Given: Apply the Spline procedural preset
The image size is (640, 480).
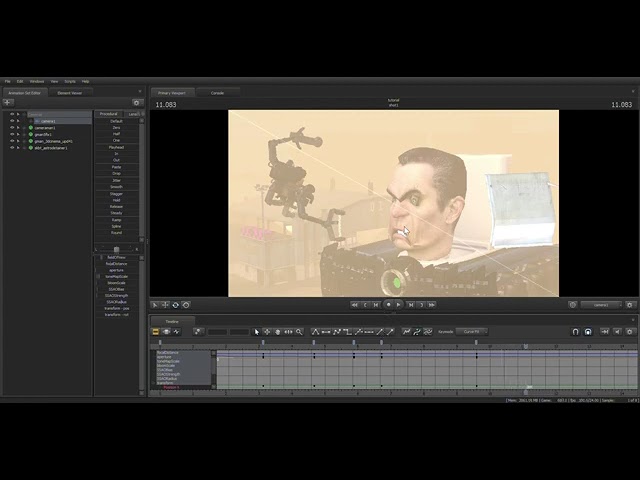Looking at the screenshot, I should pos(116,226).
